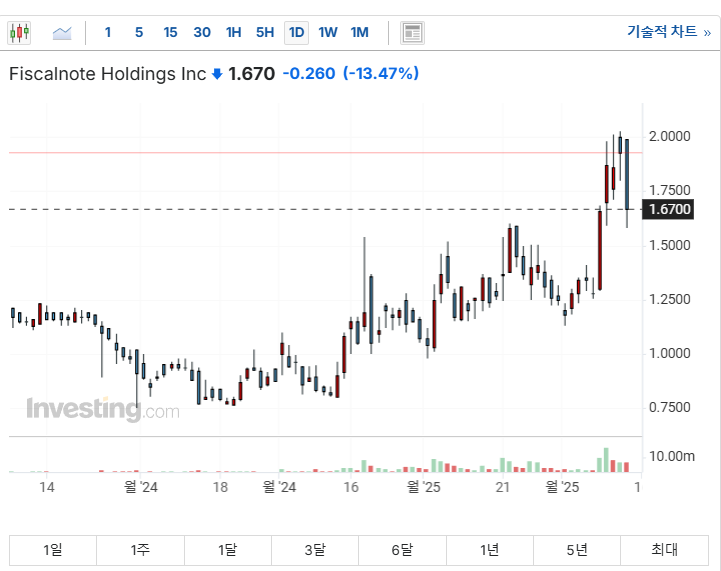The width and height of the screenshot is (721, 571).
Task: Click the date label 16 on axis
Action: tap(351, 487)
